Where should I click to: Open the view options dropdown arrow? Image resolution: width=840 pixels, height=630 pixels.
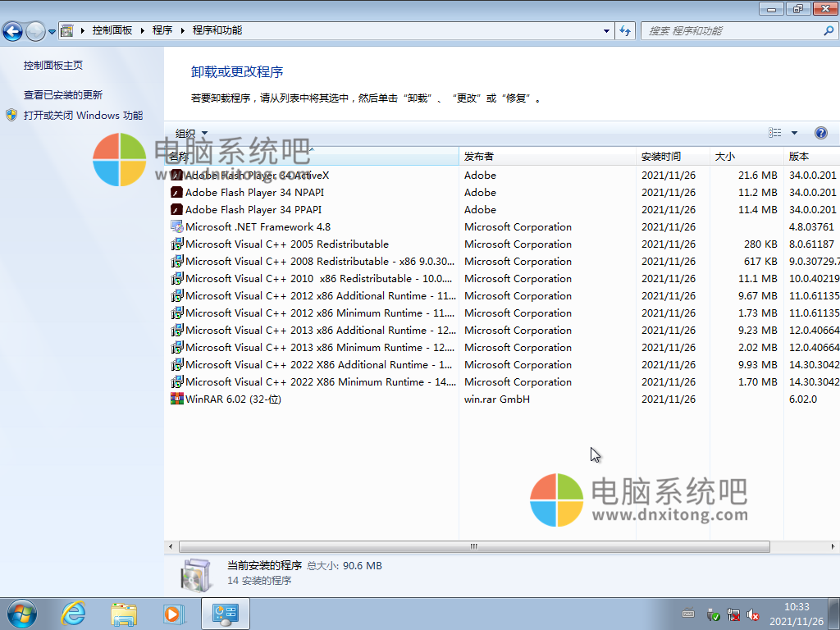pyautogui.click(x=794, y=133)
